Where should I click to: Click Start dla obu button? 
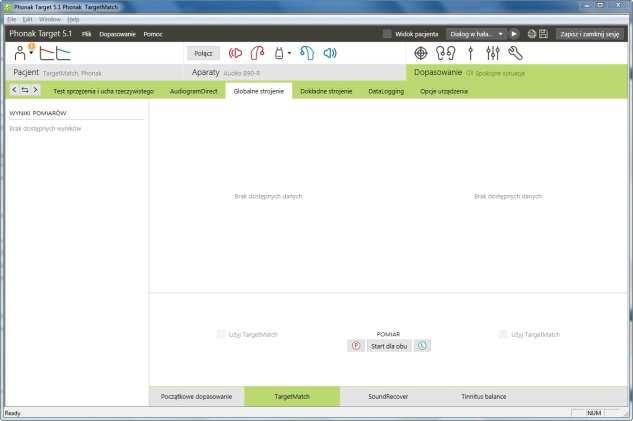pos(389,346)
